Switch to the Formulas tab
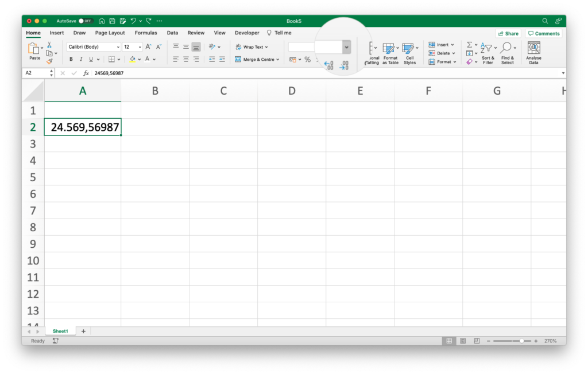 (x=146, y=33)
